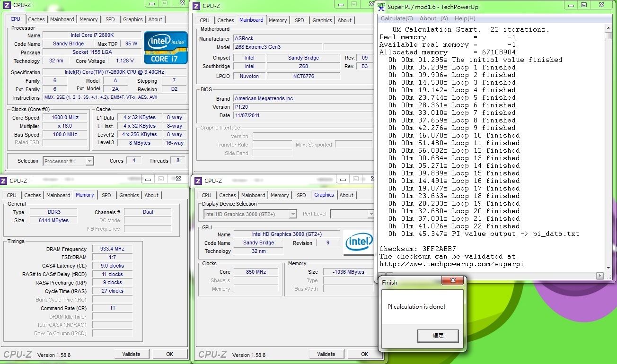Switch to Mainboard tab in CPU-Z graphics window

[253, 195]
